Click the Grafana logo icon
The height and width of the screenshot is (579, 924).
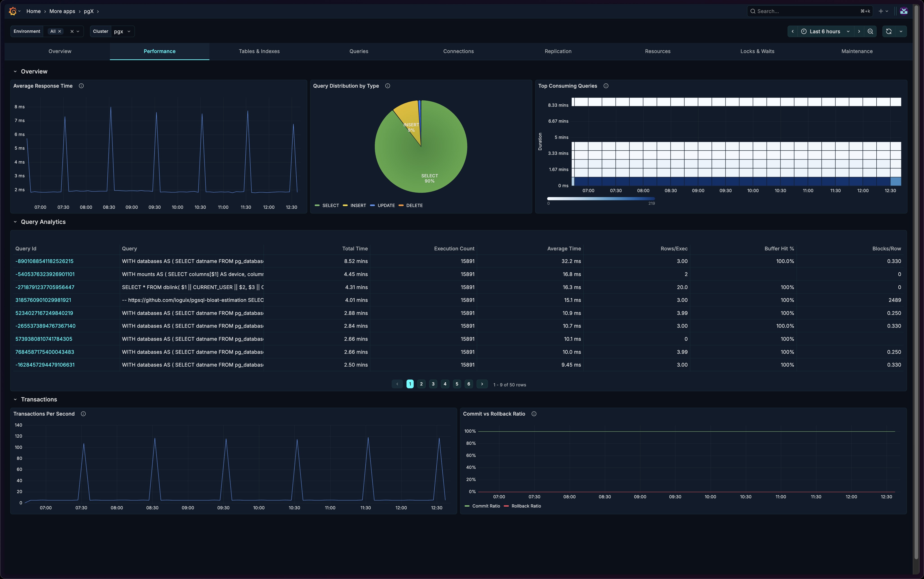pos(13,11)
